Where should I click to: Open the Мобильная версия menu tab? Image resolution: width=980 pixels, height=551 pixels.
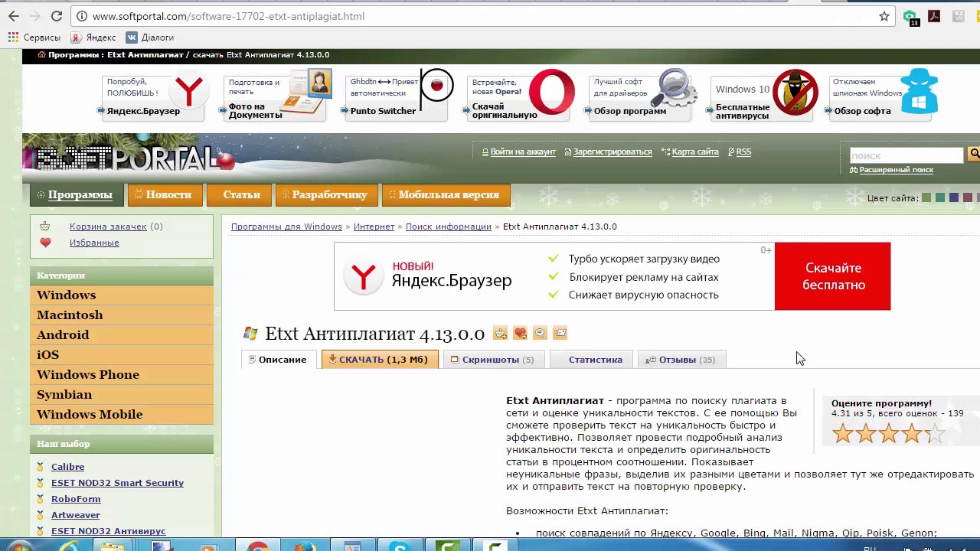pyautogui.click(x=446, y=194)
